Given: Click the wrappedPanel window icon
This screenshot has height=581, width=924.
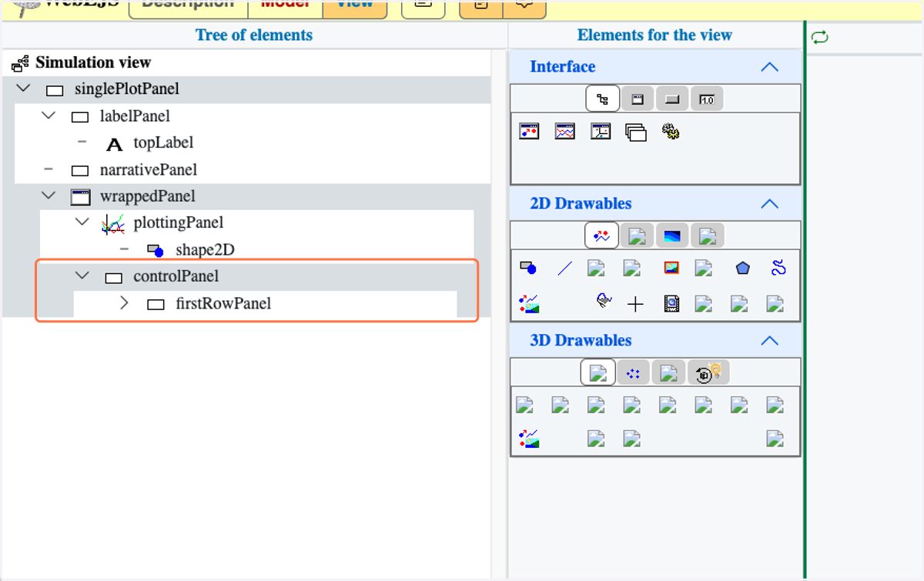Looking at the screenshot, I should point(80,197).
